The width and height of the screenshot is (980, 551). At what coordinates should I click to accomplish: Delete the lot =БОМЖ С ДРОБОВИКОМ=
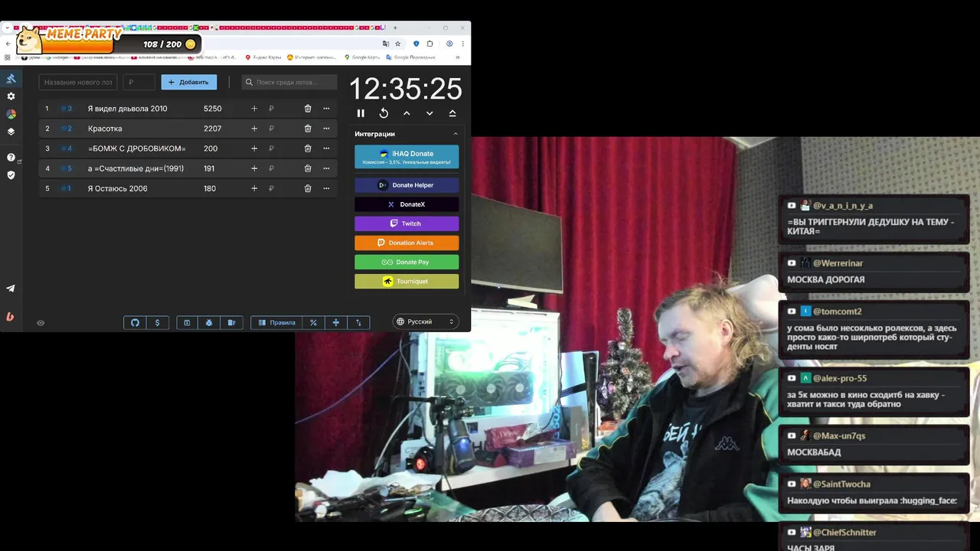308,148
